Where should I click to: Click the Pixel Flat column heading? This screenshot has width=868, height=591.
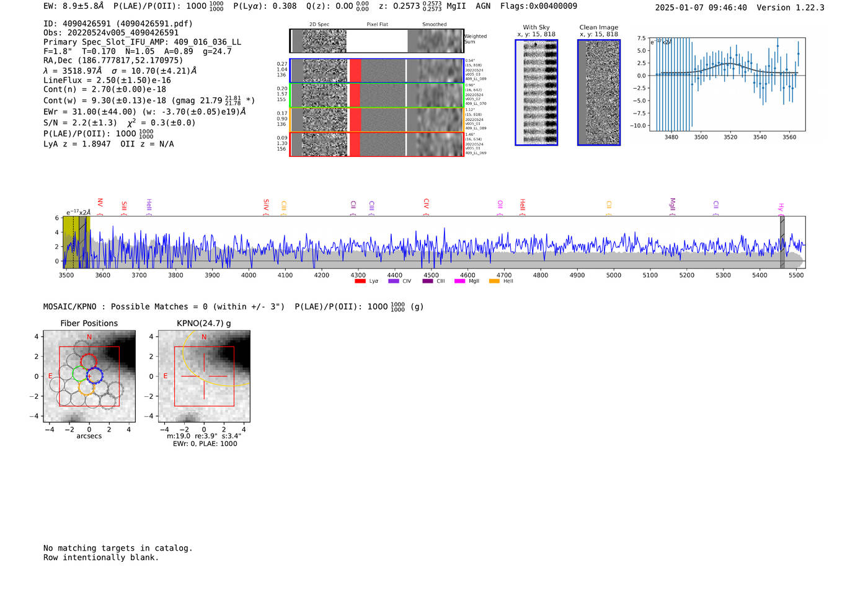click(x=378, y=24)
